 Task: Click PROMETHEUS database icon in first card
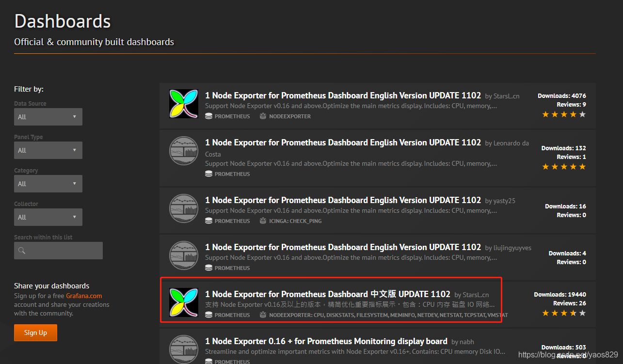tap(208, 116)
